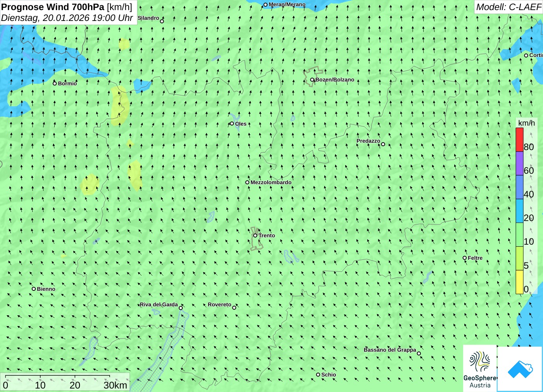Click the blue house-and-cloud logo
Image resolution: width=543 pixels, height=392 pixels.
pyautogui.click(x=520, y=369)
